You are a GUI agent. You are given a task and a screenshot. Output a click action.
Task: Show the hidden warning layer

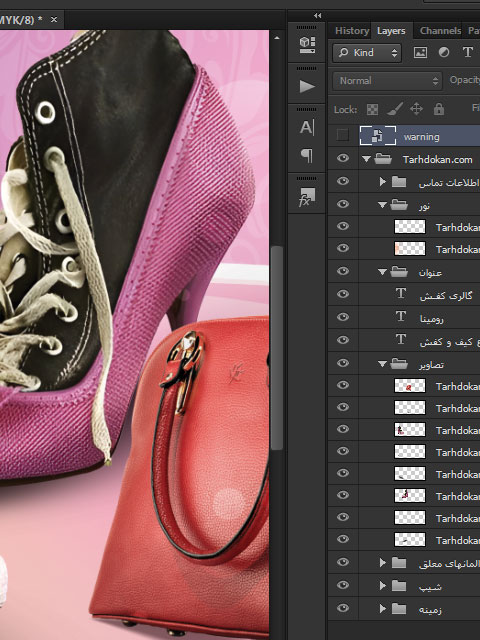point(342,135)
